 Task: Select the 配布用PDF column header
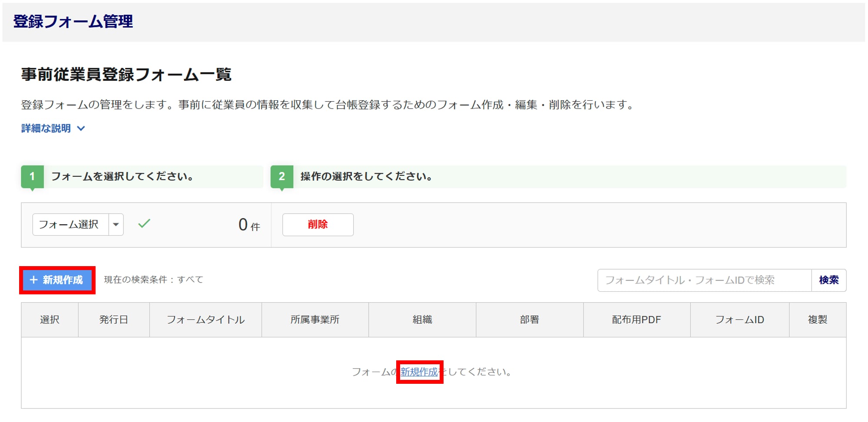pos(636,320)
